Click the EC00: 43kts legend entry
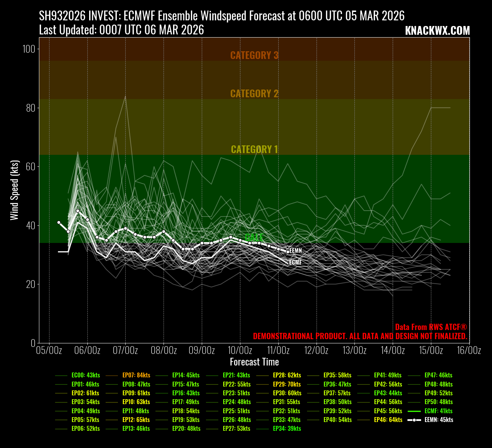 click(86, 375)
